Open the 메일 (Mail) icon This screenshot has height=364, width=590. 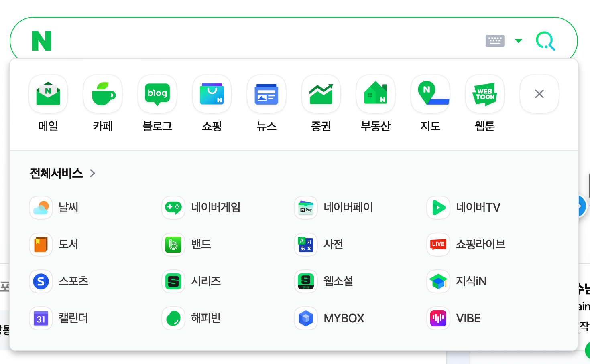click(x=48, y=94)
